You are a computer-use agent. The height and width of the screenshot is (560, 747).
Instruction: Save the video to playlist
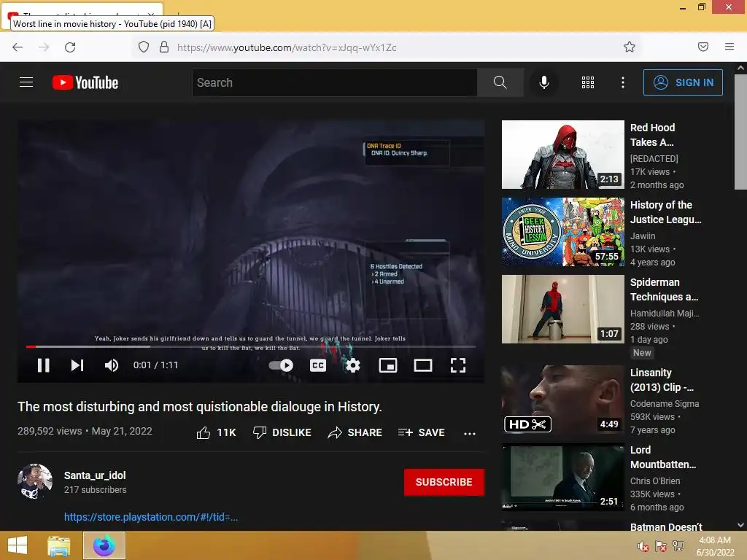pos(422,432)
